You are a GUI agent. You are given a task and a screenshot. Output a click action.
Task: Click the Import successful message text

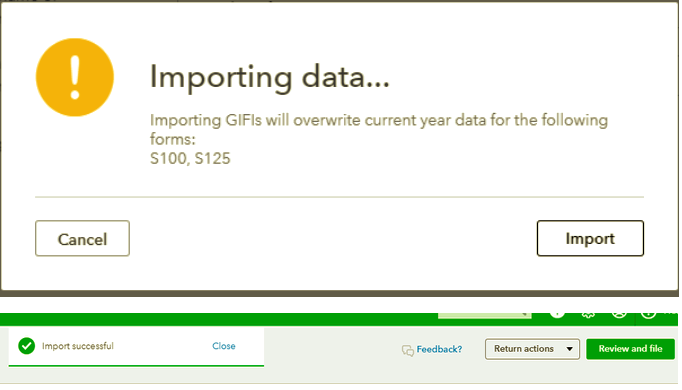point(77,346)
